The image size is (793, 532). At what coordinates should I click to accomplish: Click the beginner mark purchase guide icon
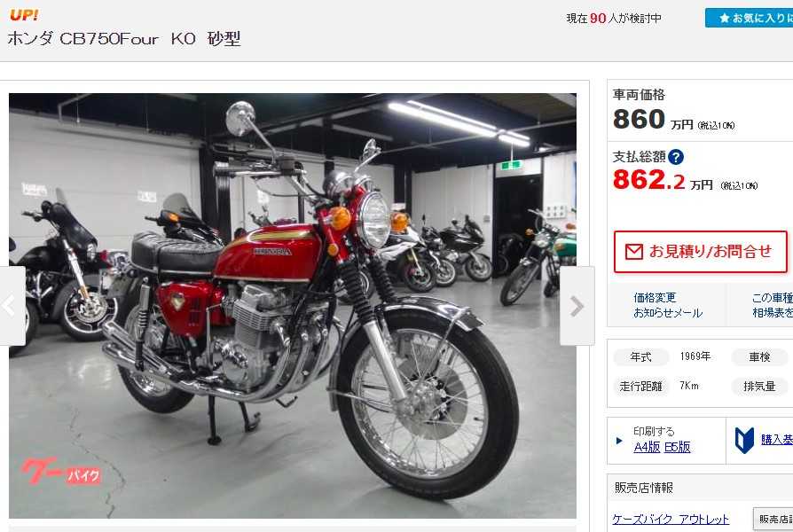click(744, 440)
